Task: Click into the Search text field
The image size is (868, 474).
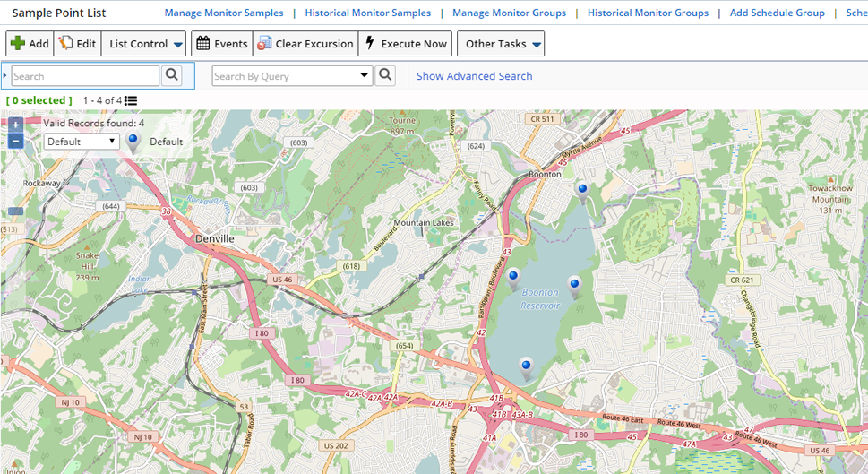Action: coord(85,76)
